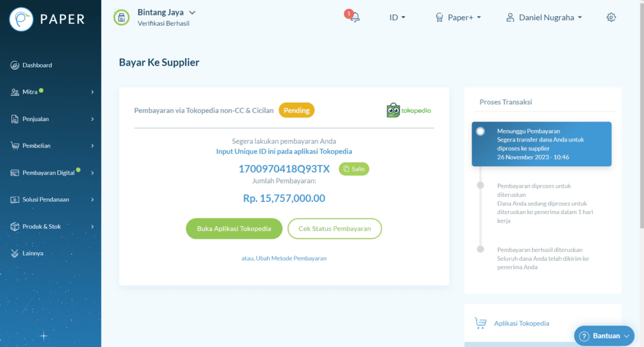Open the Paper+ dropdown menu
This screenshot has width=644, height=347.
(458, 18)
